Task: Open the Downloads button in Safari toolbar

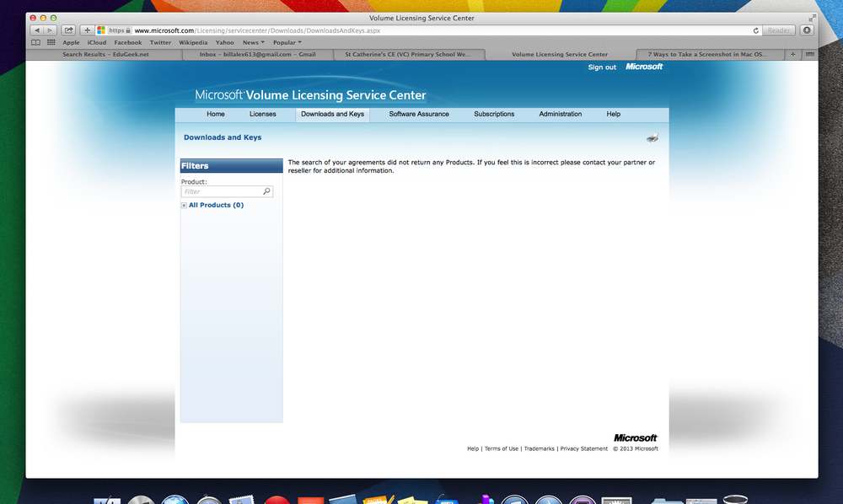Action: click(x=807, y=30)
